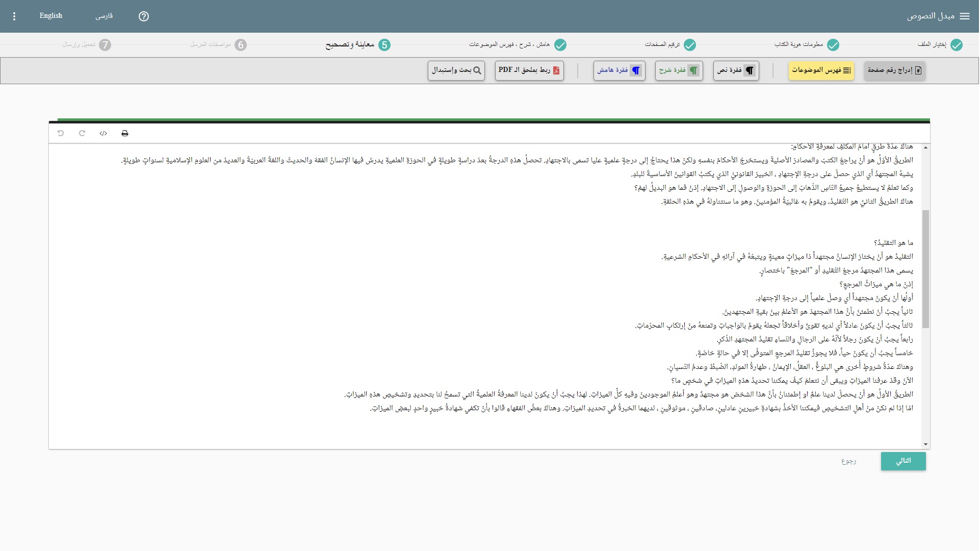Apply blue فقرة هامش paragraph style

619,70
